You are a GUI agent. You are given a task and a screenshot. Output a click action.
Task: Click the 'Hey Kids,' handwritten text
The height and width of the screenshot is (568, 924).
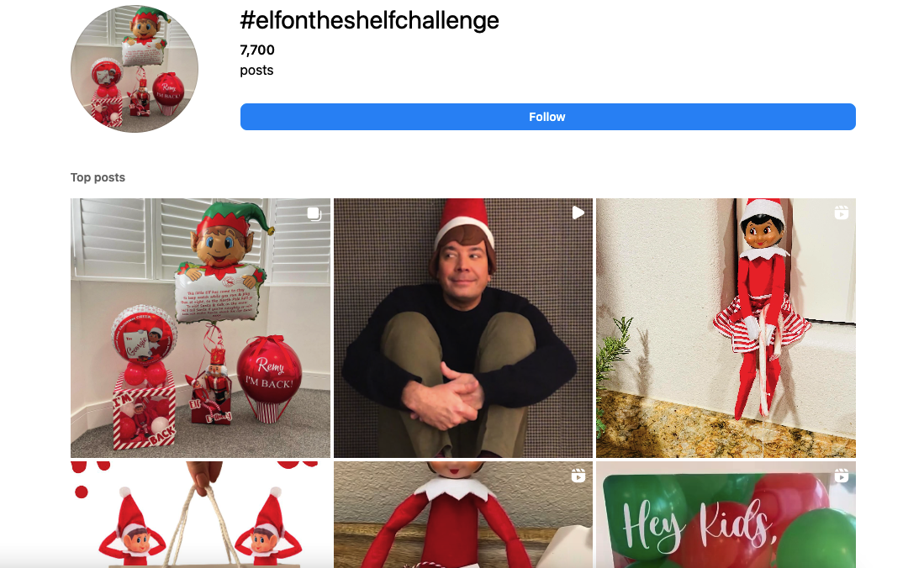pos(698,523)
